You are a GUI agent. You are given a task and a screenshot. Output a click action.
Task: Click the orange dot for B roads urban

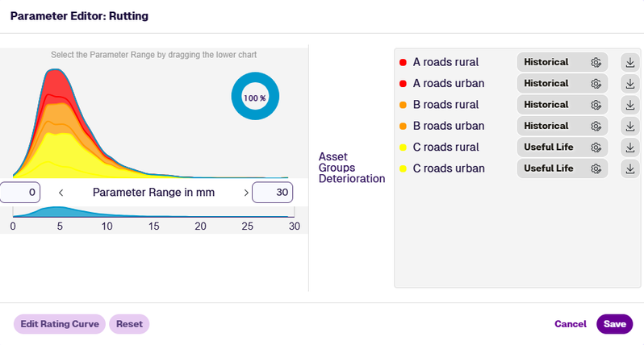click(403, 127)
